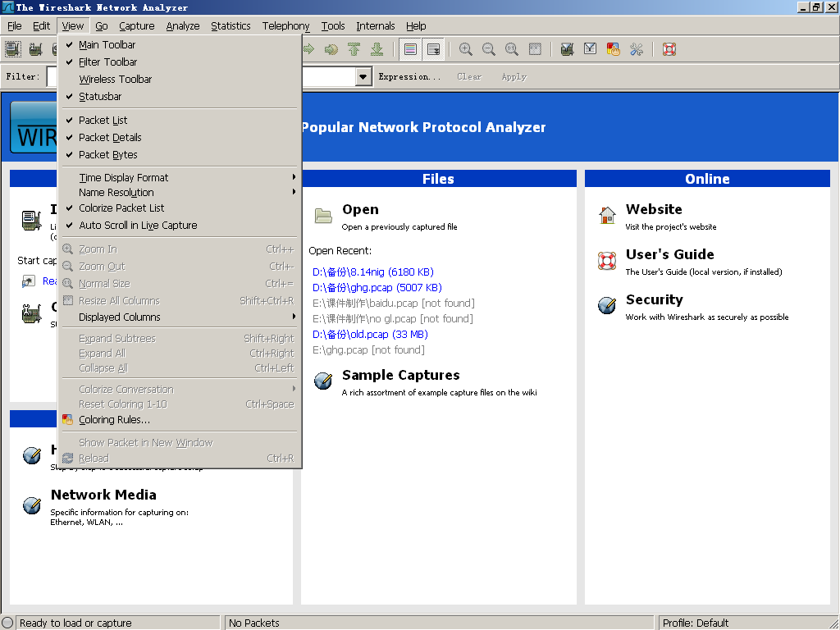840x630 pixels.
Task: Click the Sample Captures heading
Action: pyautogui.click(x=400, y=375)
